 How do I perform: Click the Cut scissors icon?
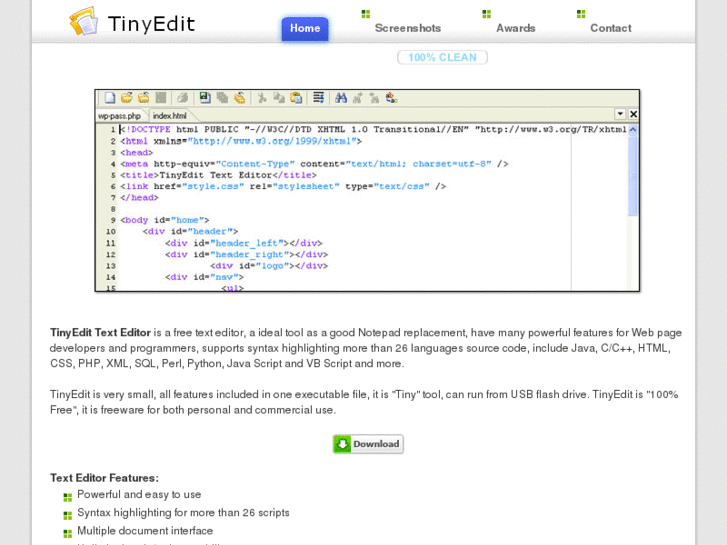point(262,98)
